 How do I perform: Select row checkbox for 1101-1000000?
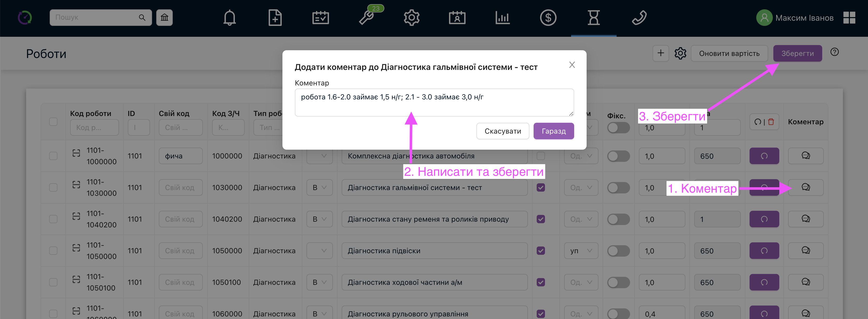pyautogui.click(x=53, y=156)
